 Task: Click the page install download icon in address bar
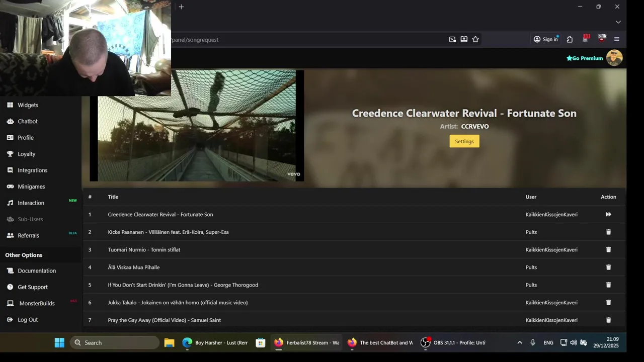pyautogui.click(x=464, y=39)
